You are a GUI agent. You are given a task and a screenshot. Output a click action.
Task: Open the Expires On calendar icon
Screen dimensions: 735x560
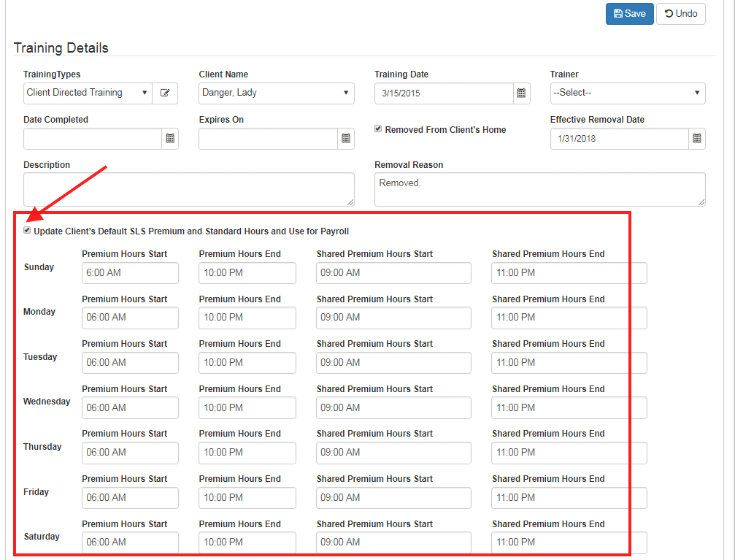(x=346, y=138)
